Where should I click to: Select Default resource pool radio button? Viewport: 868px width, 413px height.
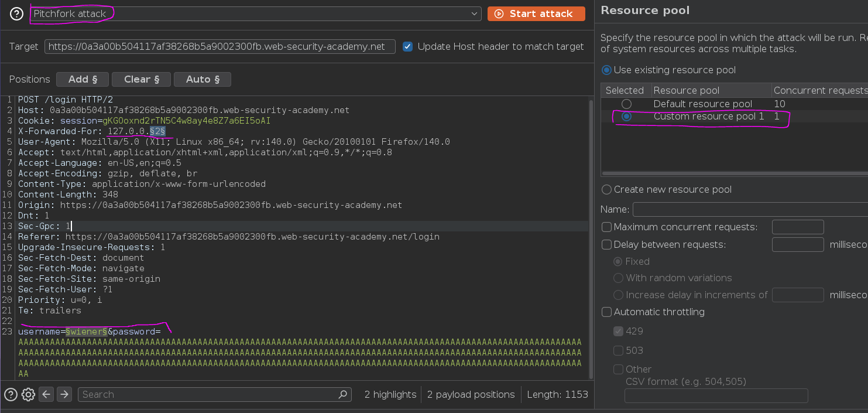[627, 104]
